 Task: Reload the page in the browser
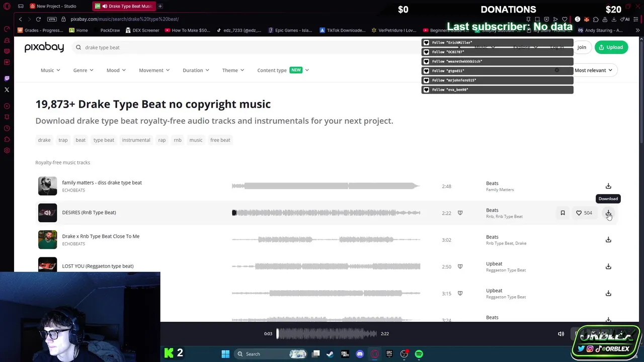pyautogui.click(x=38, y=19)
